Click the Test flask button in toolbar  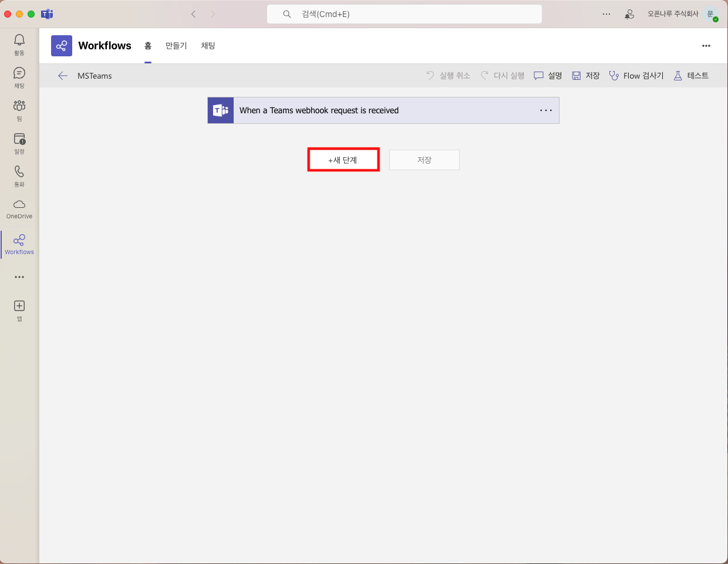pyautogui.click(x=691, y=76)
